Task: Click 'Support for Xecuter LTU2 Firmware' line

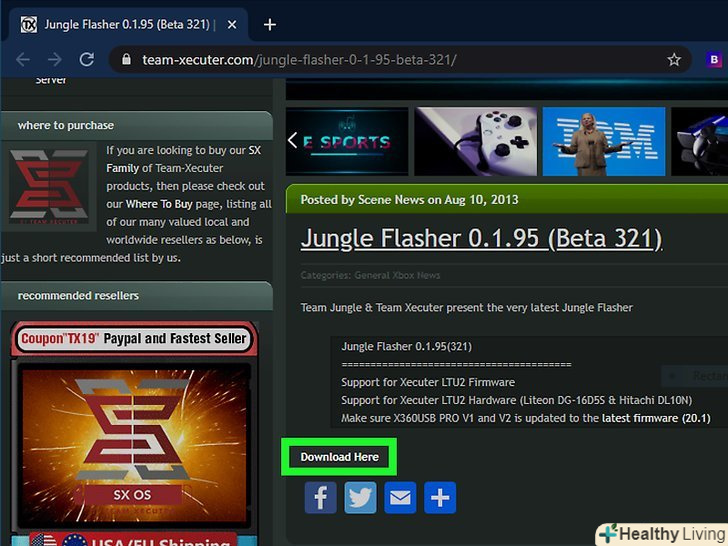Action: pos(428,383)
